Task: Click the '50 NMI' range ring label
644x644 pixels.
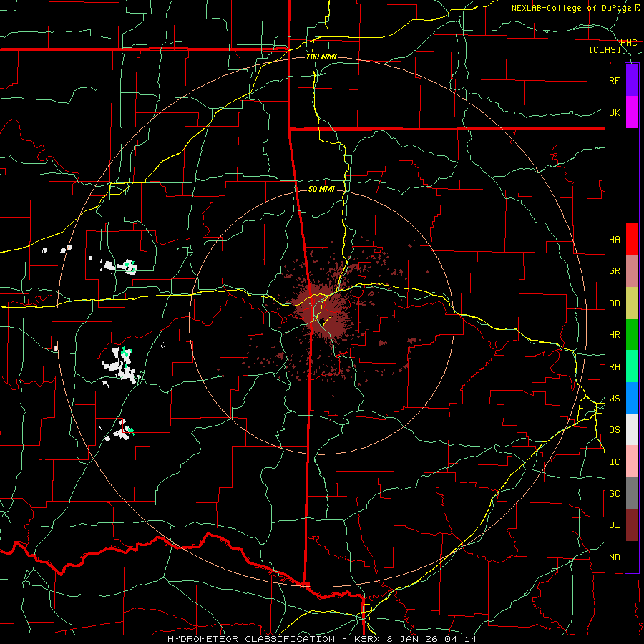Action: pyautogui.click(x=321, y=189)
